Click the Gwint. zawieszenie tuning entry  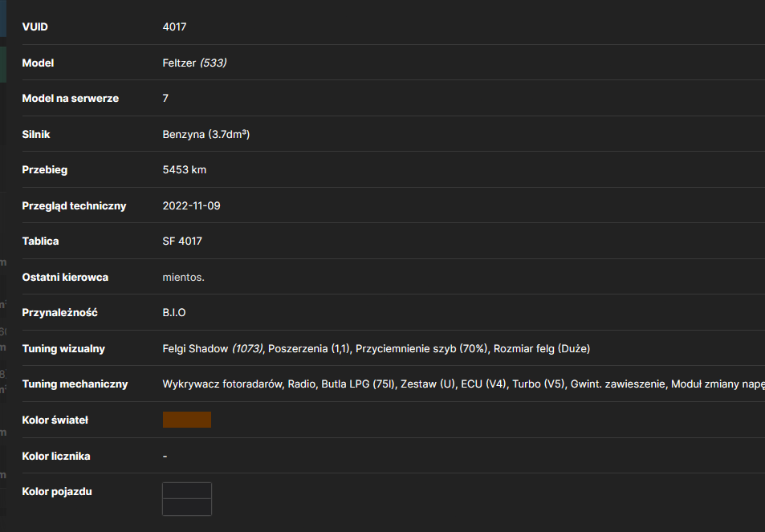click(617, 384)
